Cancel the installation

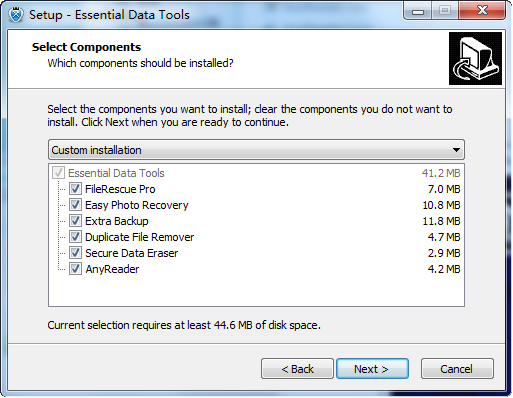click(x=457, y=369)
